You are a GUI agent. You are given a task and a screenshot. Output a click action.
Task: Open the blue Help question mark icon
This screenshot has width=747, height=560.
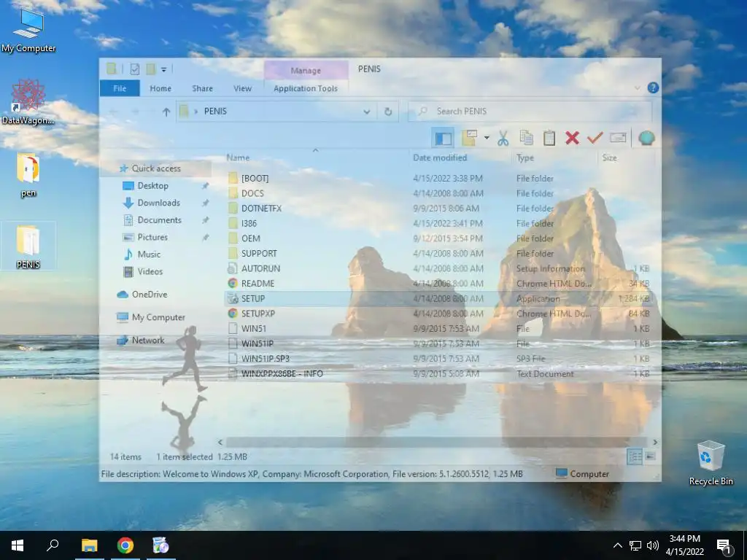(653, 88)
